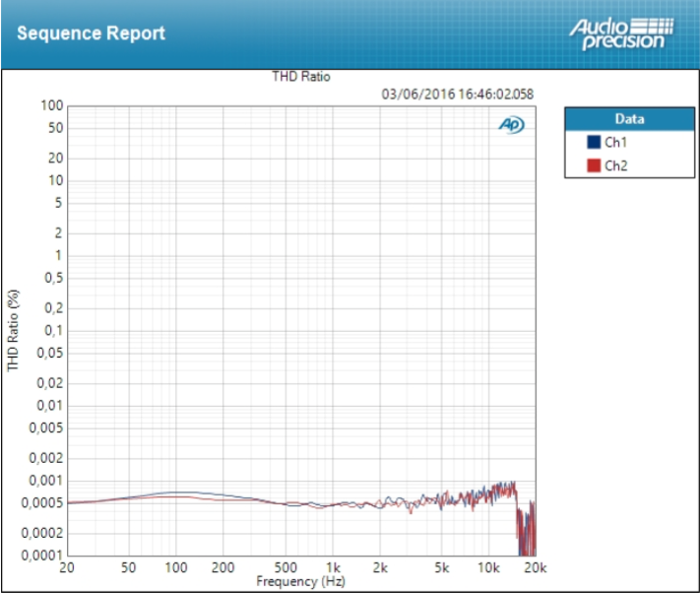Image resolution: width=700 pixels, height=593 pixels.
Task: Click the 100 value at top of Y axis
Action: [52, 105]
